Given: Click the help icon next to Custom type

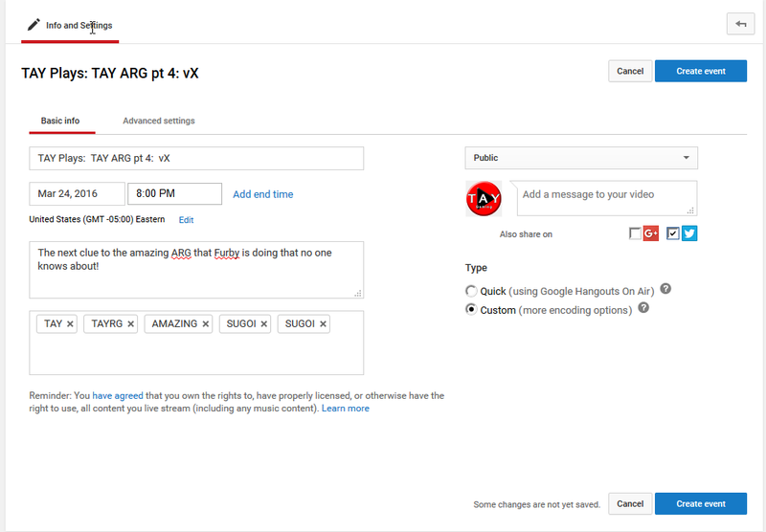Looking at the screenshot, I should tap(643, 308).
